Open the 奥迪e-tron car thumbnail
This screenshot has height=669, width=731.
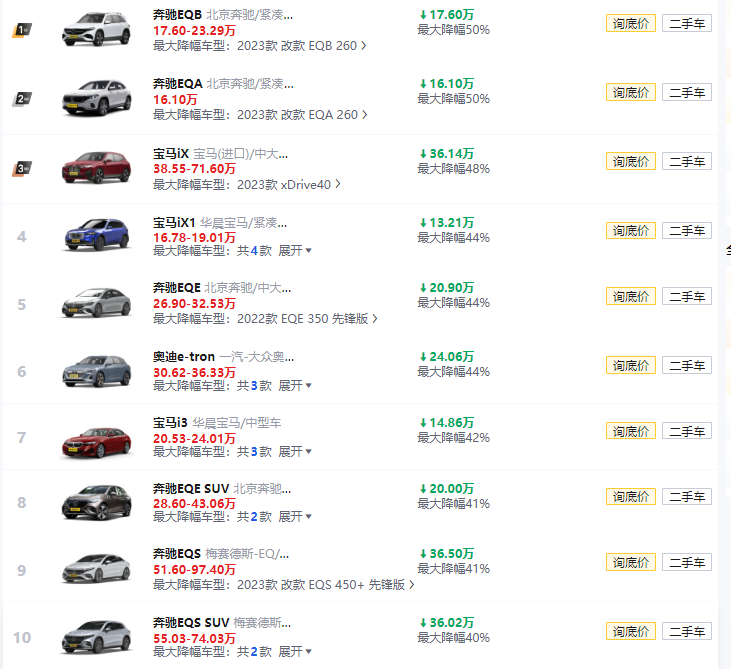point(97,371)
